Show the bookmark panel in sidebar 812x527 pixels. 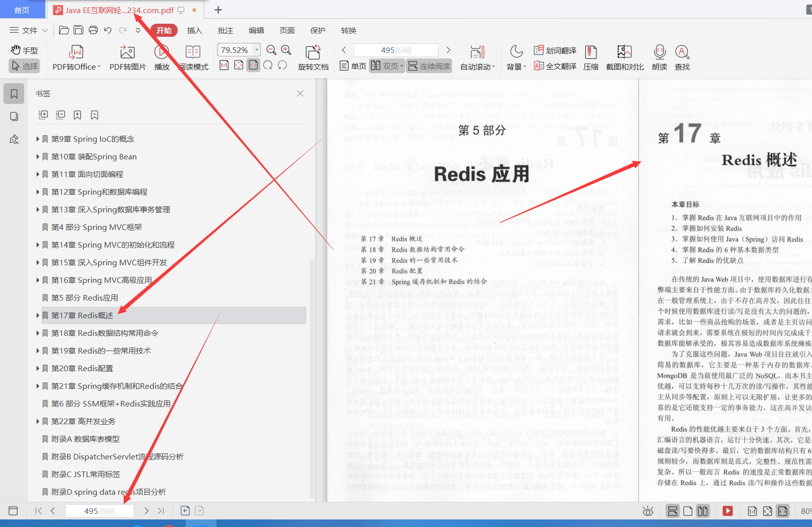click(14, 94)
